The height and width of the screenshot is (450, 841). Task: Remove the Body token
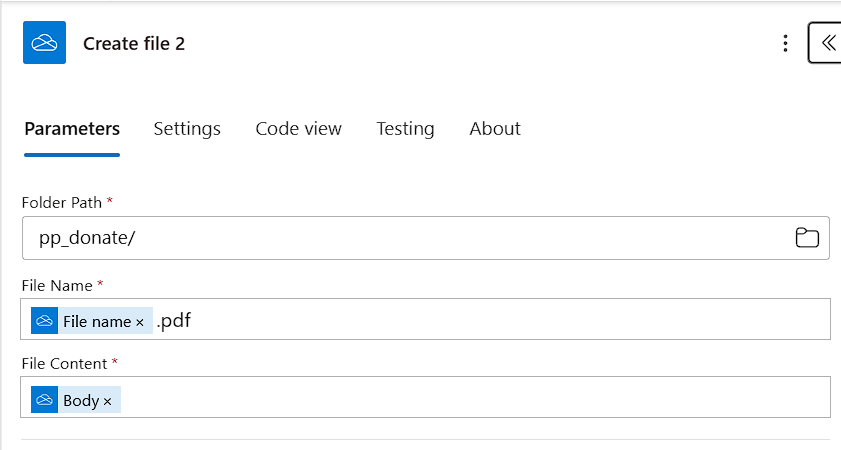pyautogui.click(x=108, y=401)
